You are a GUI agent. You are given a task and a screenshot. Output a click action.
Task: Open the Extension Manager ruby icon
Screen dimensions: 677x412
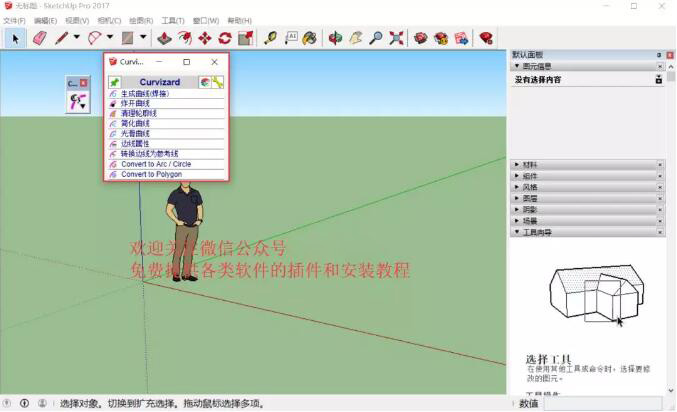pos(486,38)
